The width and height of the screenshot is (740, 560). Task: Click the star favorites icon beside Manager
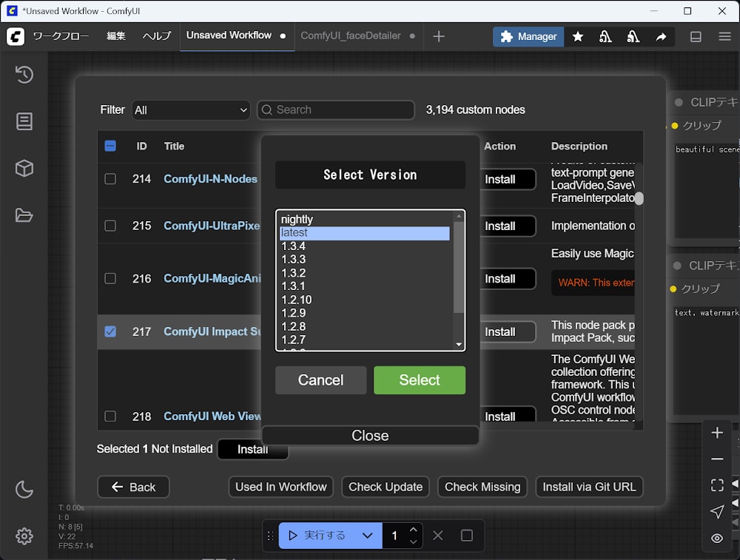(x=578, y=36)
